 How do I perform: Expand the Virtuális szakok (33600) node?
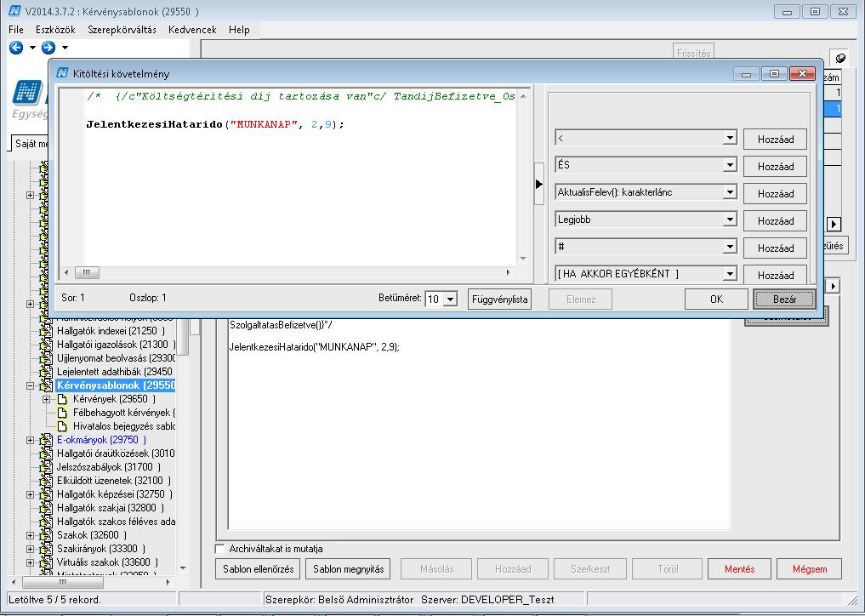coord(31,562)
